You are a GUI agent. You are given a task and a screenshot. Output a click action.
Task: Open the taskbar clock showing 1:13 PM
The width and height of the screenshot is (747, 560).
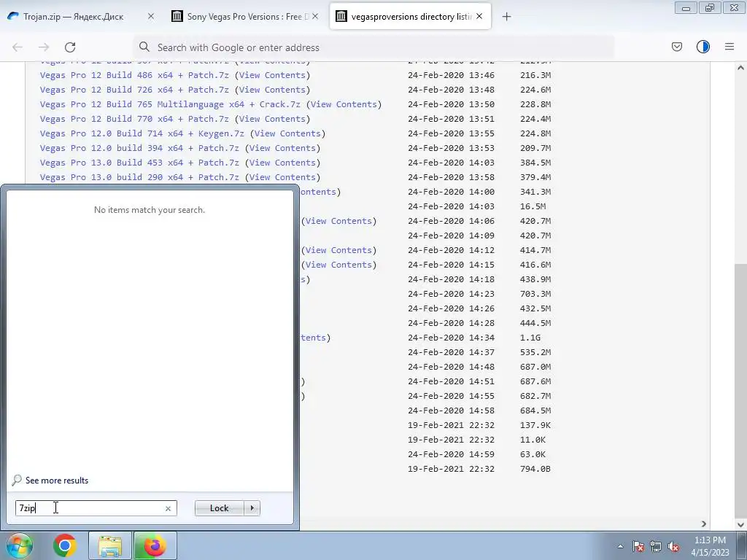(710, 546)
